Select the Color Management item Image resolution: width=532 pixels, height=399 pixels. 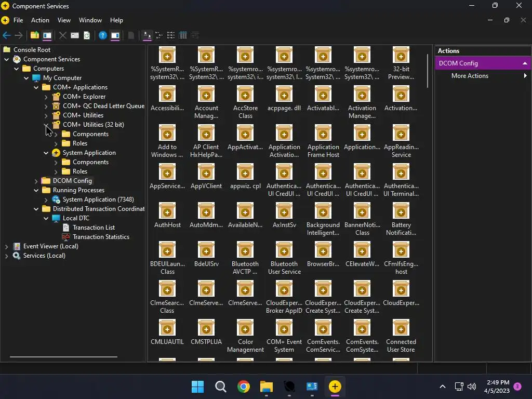coord(245,336)
